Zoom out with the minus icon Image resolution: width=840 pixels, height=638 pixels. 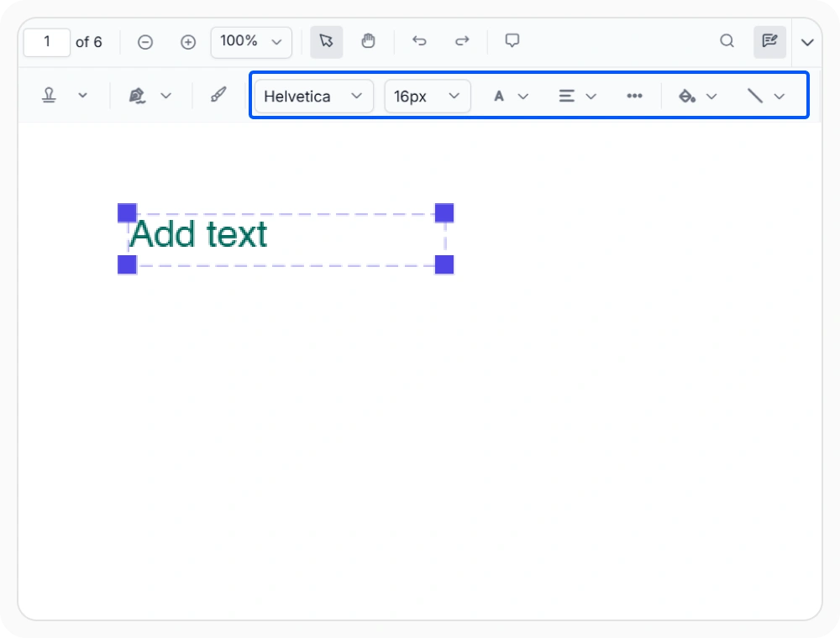click(x=145, y=42)
